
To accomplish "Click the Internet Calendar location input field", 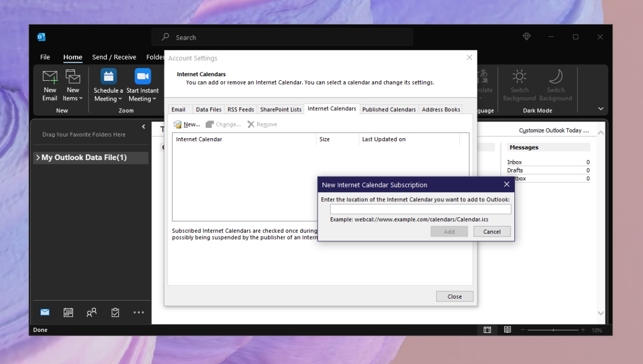I will click(x=421, y=209).
